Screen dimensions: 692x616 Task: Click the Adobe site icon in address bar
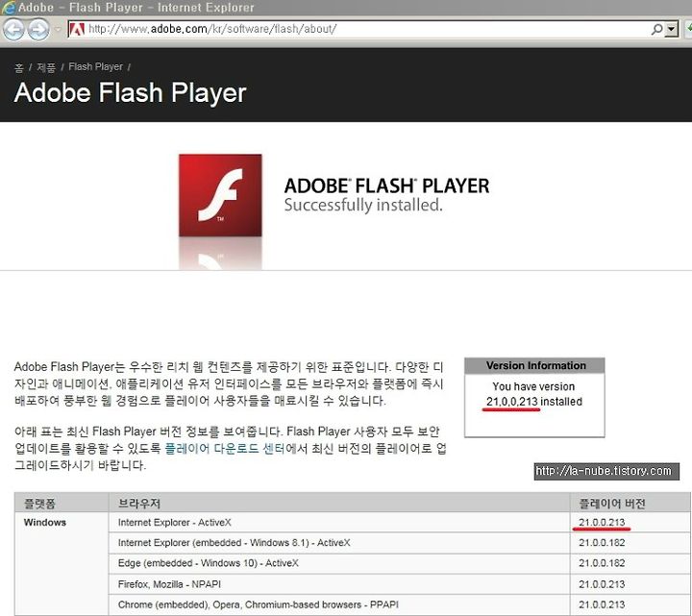point(77,29)
